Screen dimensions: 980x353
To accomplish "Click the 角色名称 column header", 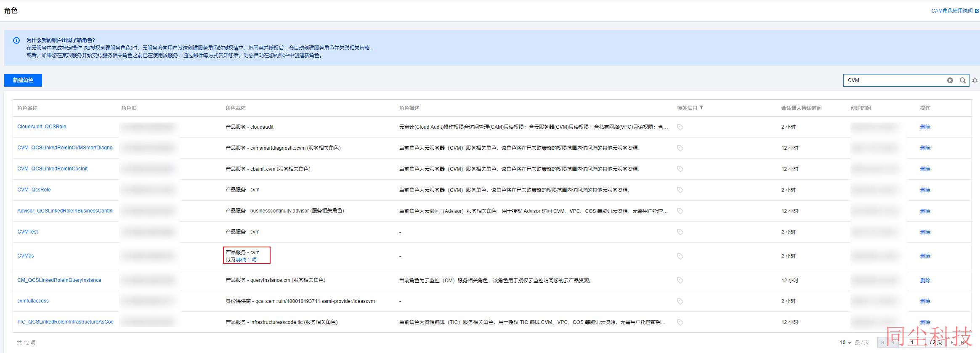I will click(x=27, y=108).
